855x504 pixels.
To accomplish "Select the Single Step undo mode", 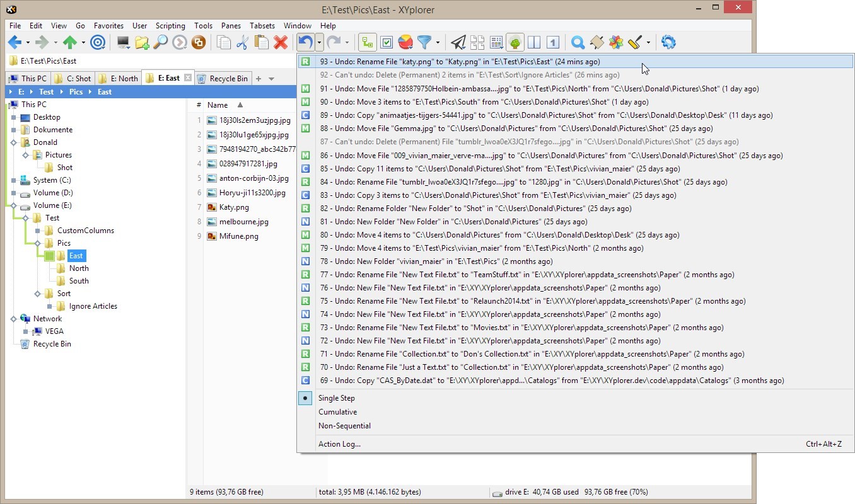I will tap(337, 398).
